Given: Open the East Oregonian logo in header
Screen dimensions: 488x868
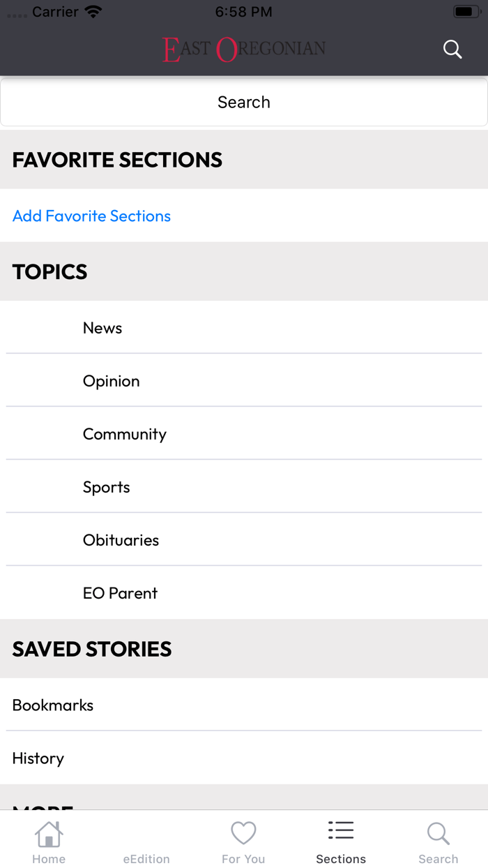Looking at the screenshot, I should 243,49.
